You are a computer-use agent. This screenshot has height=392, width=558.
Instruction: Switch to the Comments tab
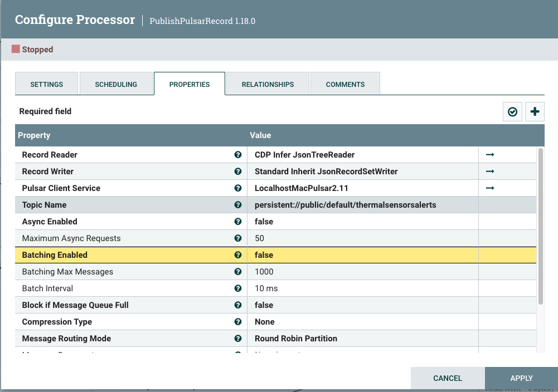tap(345, 84)
